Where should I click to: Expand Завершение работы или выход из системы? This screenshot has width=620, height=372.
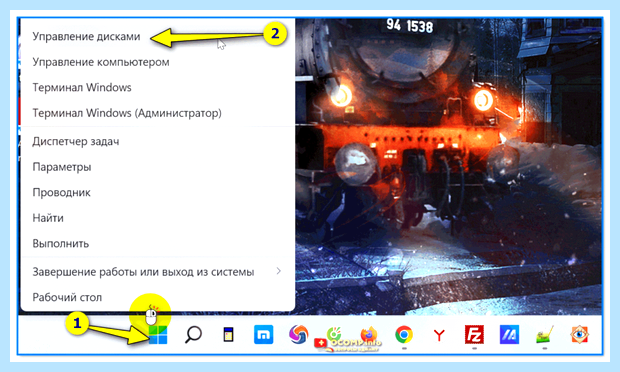157,272
